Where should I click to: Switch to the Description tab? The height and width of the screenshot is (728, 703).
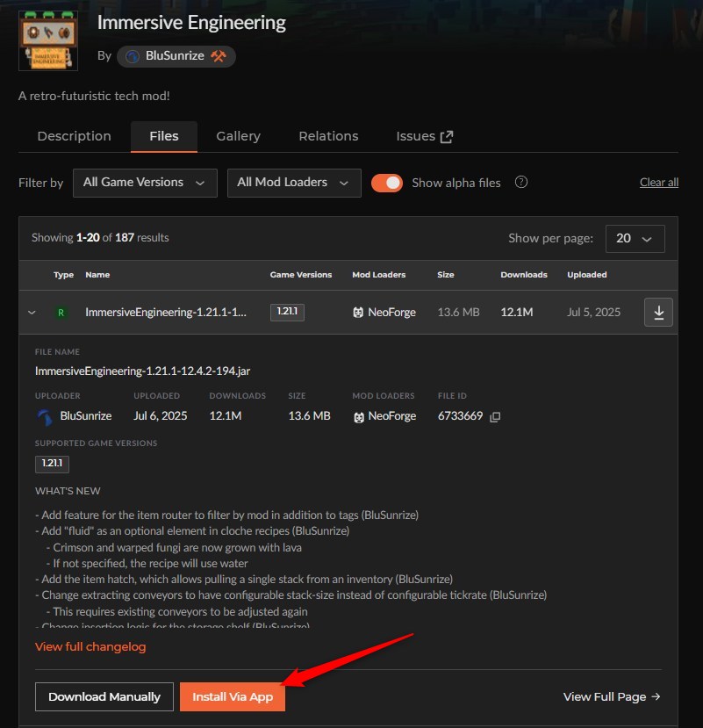75,136
